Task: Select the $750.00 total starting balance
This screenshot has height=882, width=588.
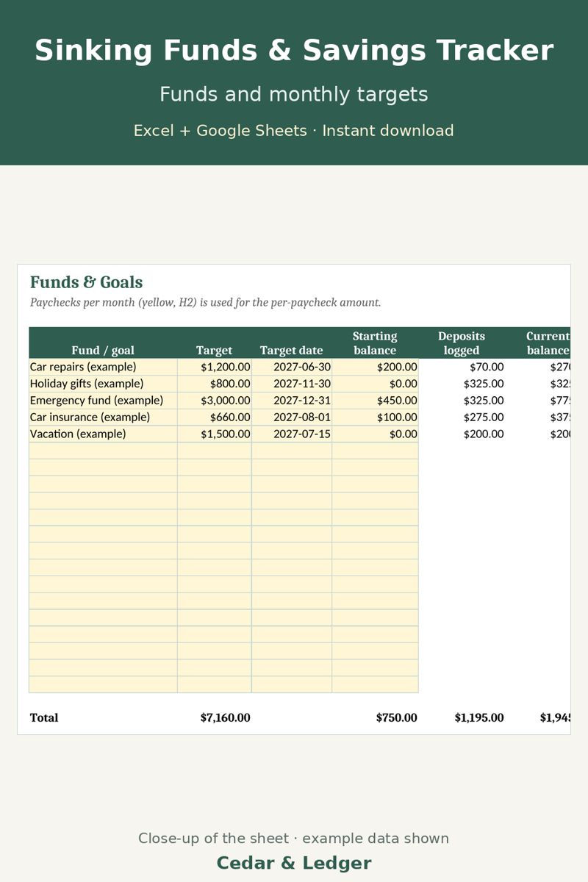Action: (396, 717)
